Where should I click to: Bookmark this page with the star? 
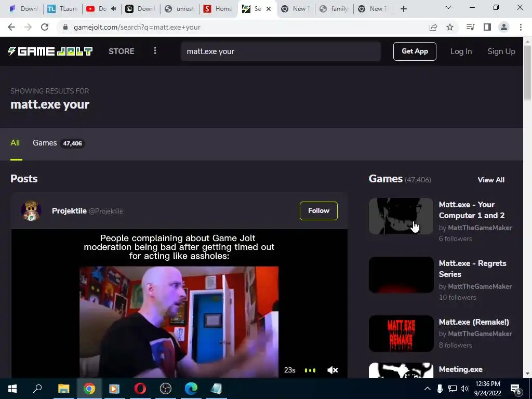[x=450, y=27]
